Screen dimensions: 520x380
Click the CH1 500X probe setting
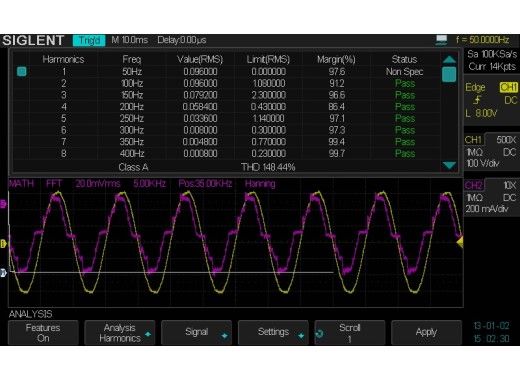[506, 140]
